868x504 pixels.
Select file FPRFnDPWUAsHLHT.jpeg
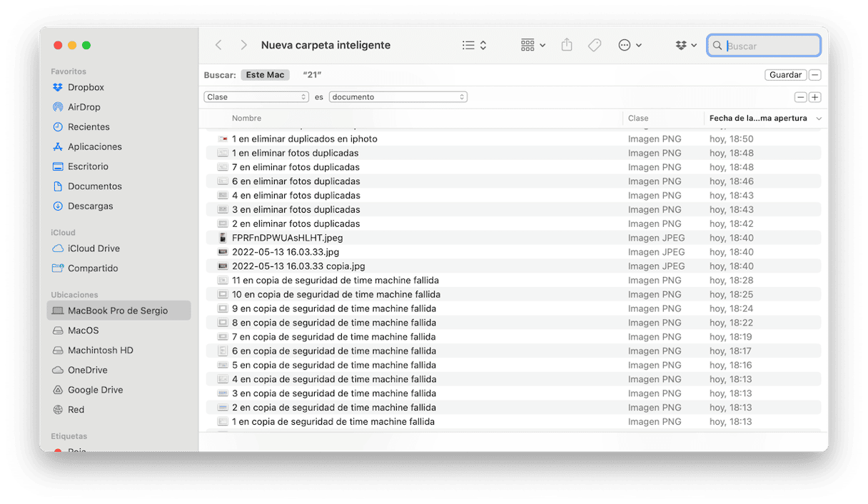[x=287, y=238]
